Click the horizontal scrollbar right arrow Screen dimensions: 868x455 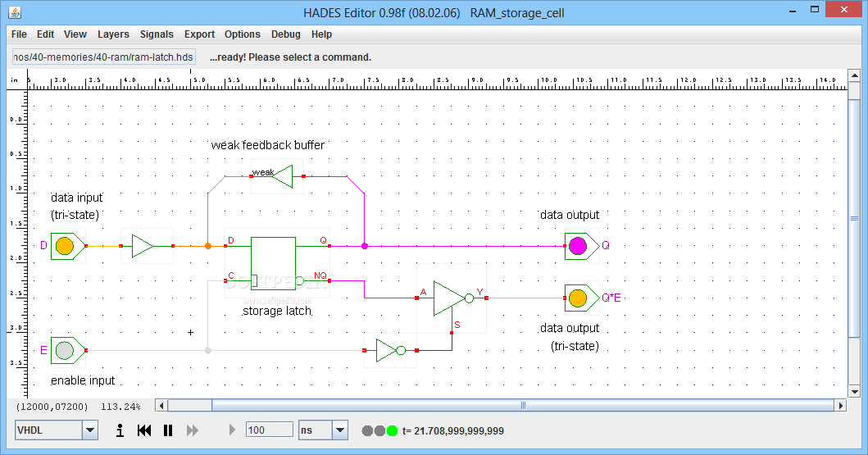click(841, 406)
